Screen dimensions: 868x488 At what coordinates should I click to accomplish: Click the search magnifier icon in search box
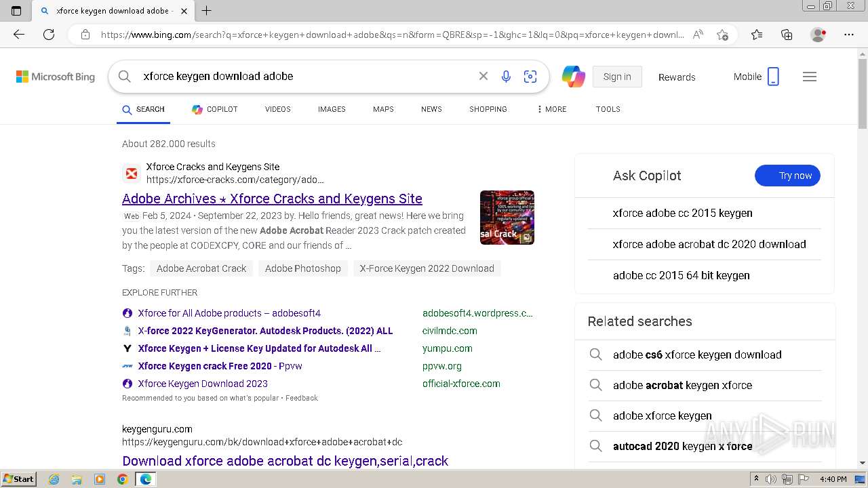point(125,77)
